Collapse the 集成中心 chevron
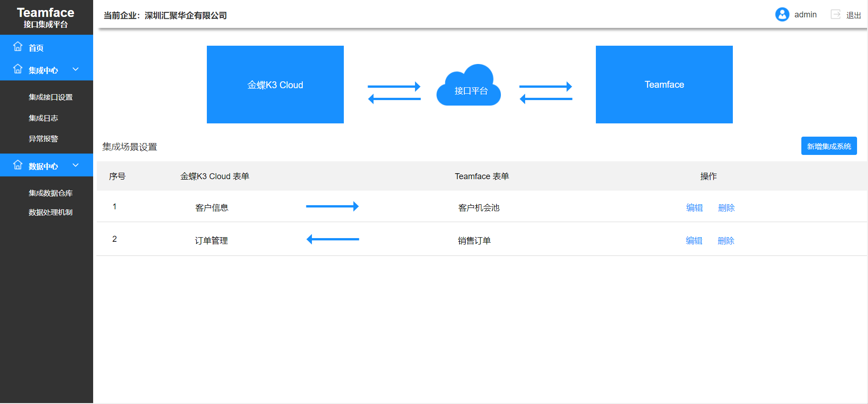 pyautogui.click(x=76, y=69)
